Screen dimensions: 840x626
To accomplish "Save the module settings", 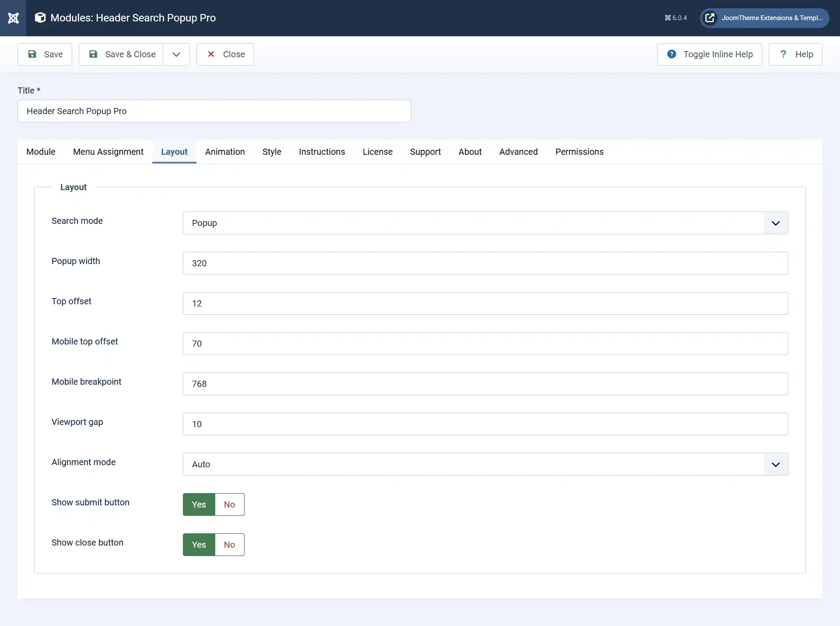I will pyautogui.click(x=45, y=54).
